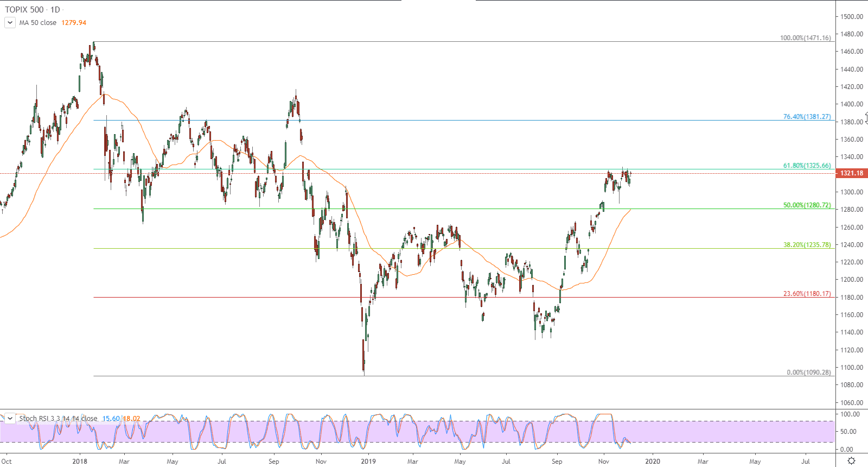Viewport: 868px width, 467px height.
Task: Click the 1300.00 price axis label
Action: (852, 192)
